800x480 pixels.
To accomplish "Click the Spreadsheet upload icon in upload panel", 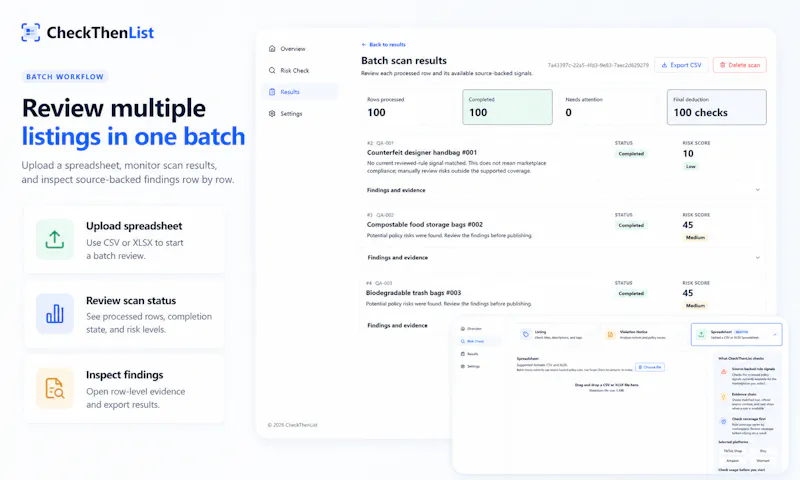I will tap(701, 335).
